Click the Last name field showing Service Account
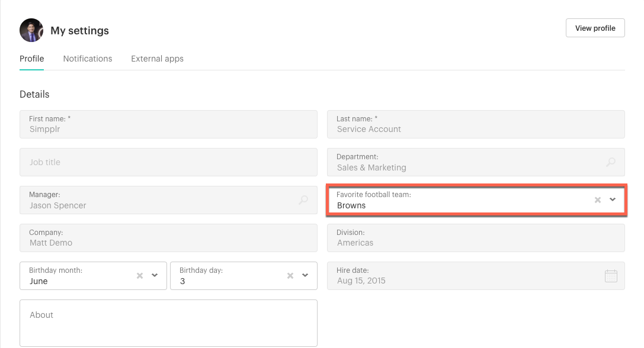 pos(476,124)
